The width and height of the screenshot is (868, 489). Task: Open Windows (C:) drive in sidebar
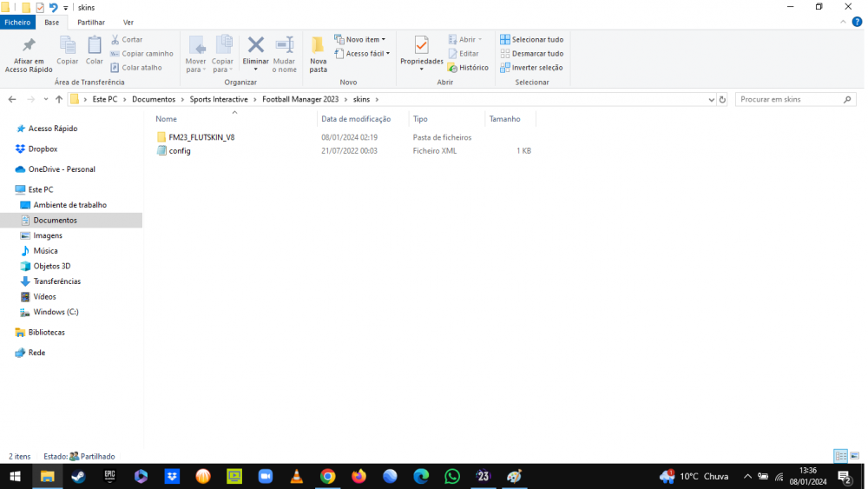[x=56, y=312]
